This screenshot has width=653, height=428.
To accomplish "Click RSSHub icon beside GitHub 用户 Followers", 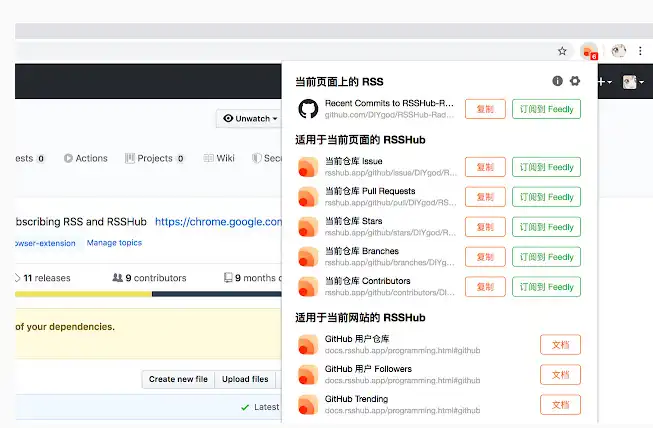I will (308, 375).
